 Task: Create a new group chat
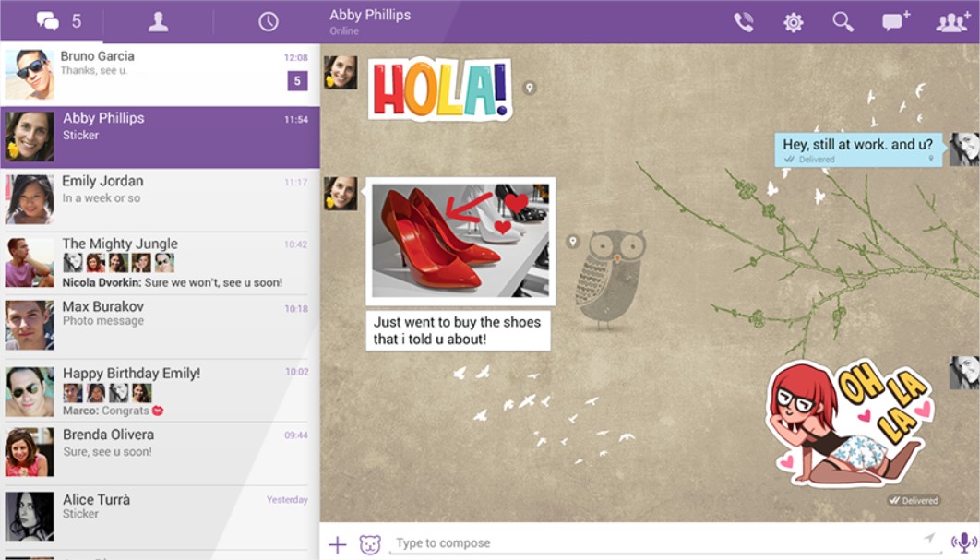[x=951, y=22]
